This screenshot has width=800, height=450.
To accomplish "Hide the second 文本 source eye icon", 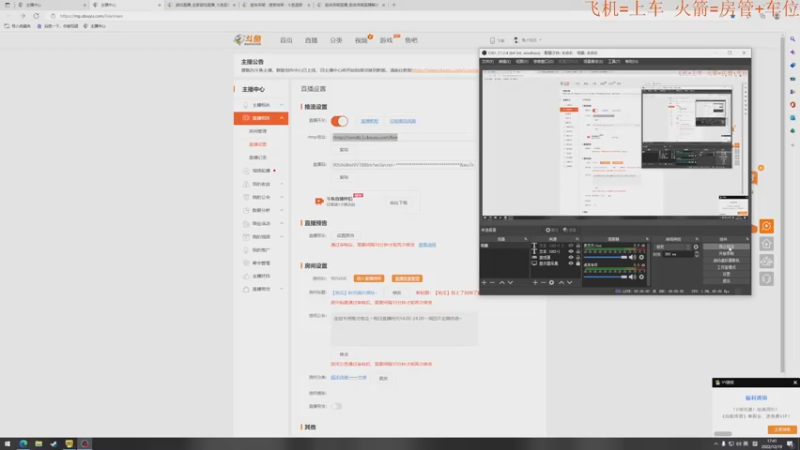I will pyautogui.click(x=570, y=252).
